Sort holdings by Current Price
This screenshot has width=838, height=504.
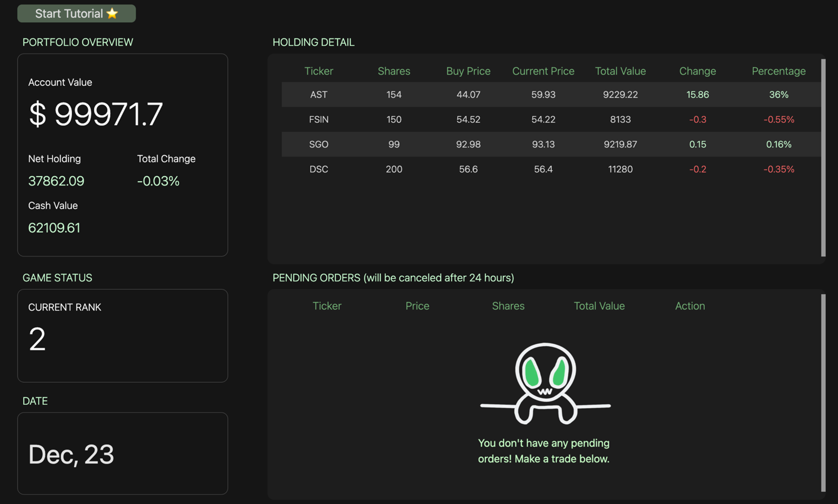pyautogui.click(x=543, y=71)
